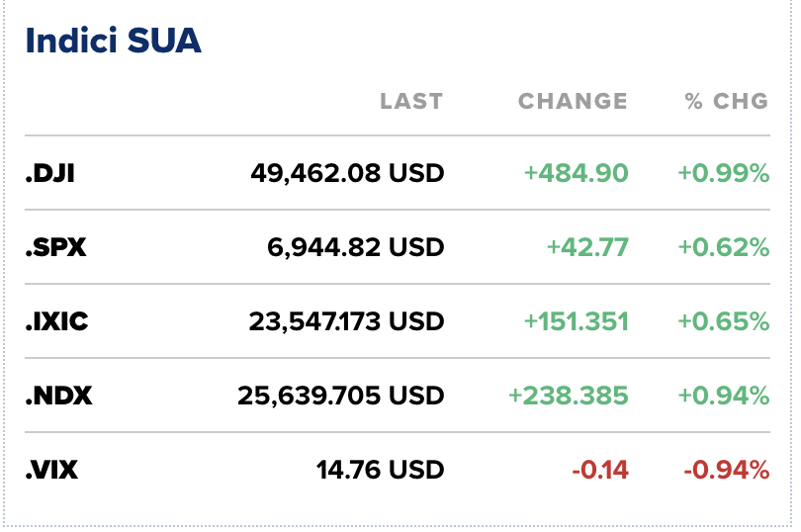
Task: Click the 49,462.08 USD last price
Action: click(x=347, y=174)
